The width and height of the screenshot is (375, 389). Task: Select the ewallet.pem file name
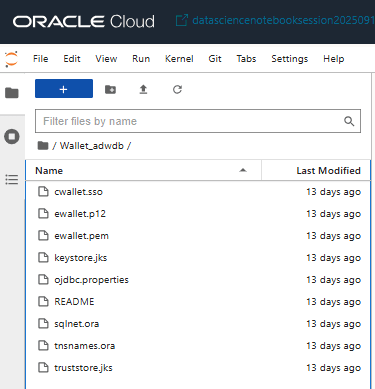(82, 236)
